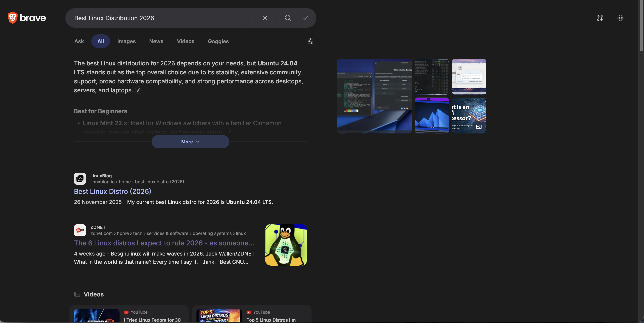This screenshot has width=644, height=323.
Task: Open result filters with the sliders icon
Action: click(310, 41)
